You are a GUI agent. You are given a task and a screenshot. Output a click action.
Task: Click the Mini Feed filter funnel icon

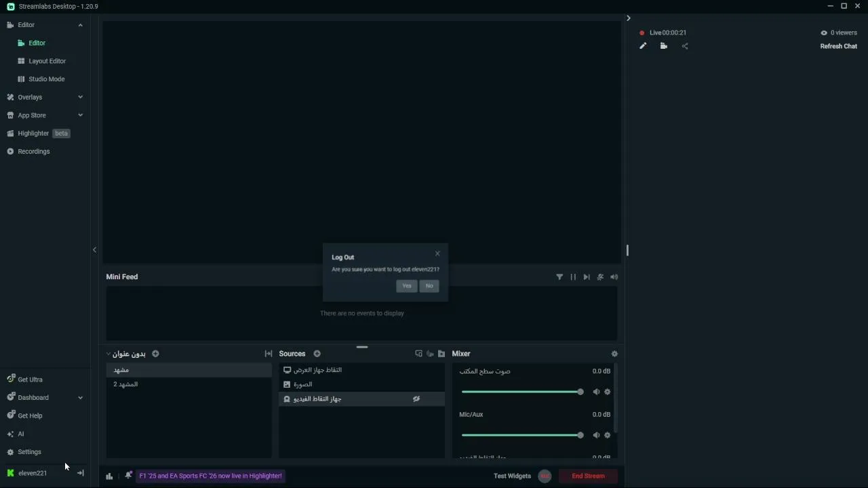coord(559,277)
